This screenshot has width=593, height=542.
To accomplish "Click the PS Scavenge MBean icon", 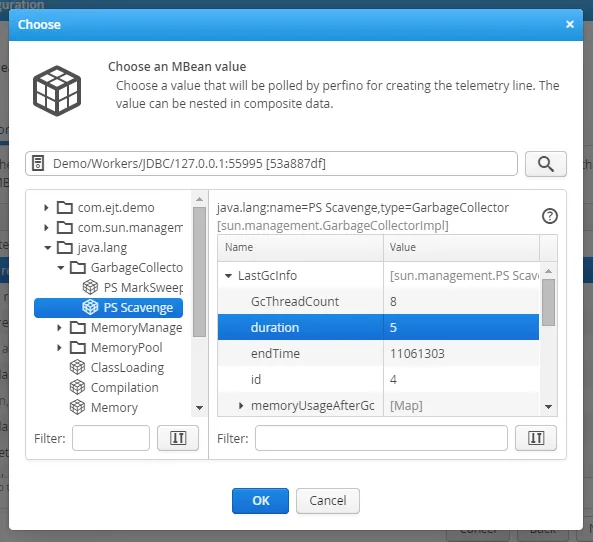I will tap(90, 307).
